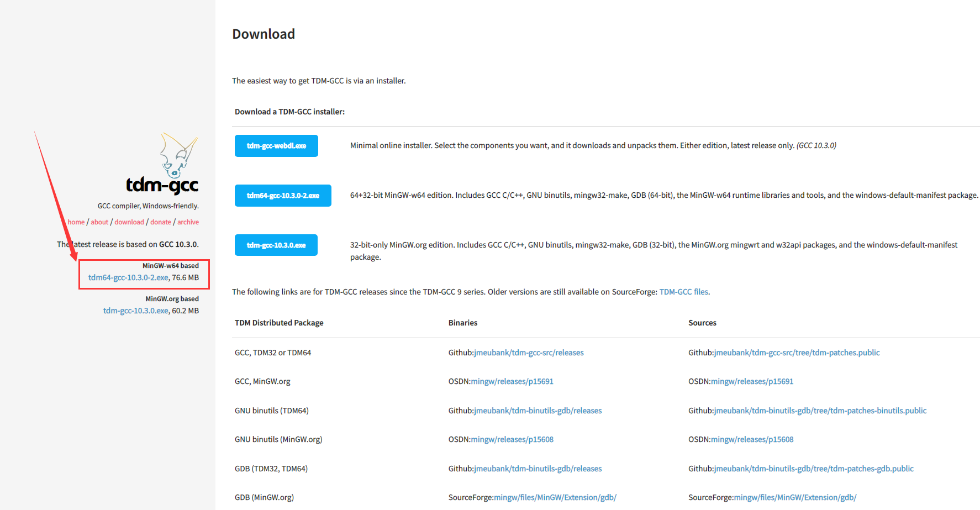The width and height of the screenshot is (980, 510).
Task: Click 'The easiest way to get TDM-GCC' sentence
Action: pos(319,81)
